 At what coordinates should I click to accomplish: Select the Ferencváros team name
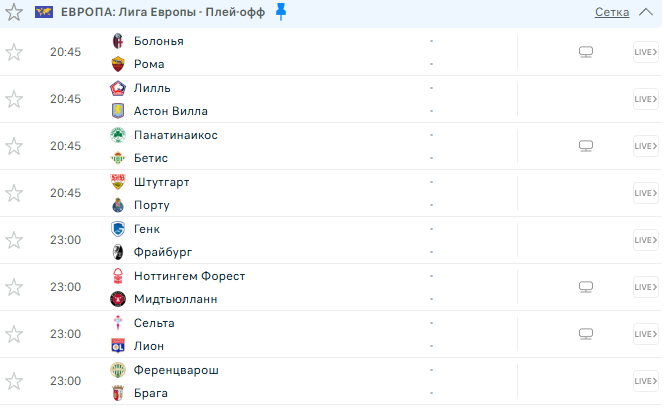(x=176, y=370)
